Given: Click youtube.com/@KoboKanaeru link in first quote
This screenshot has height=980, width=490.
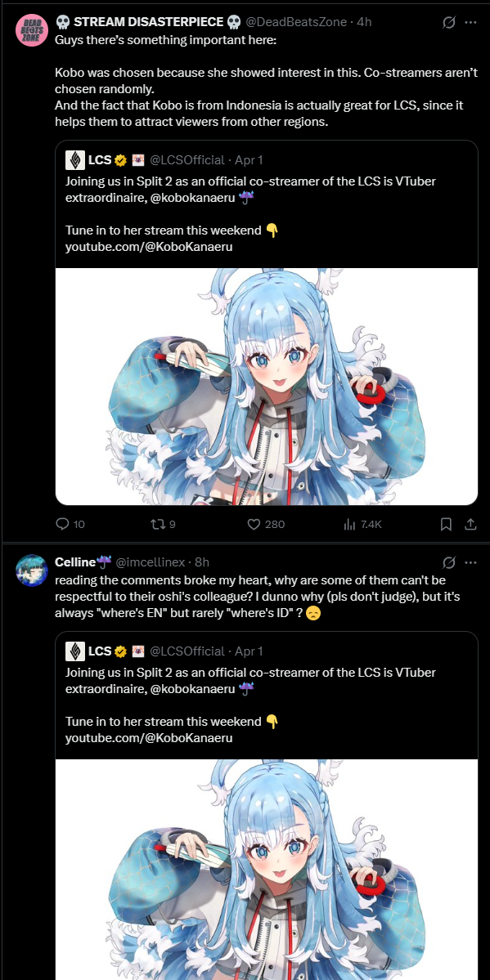Looking at the screenshot, I should coord(149,247).
